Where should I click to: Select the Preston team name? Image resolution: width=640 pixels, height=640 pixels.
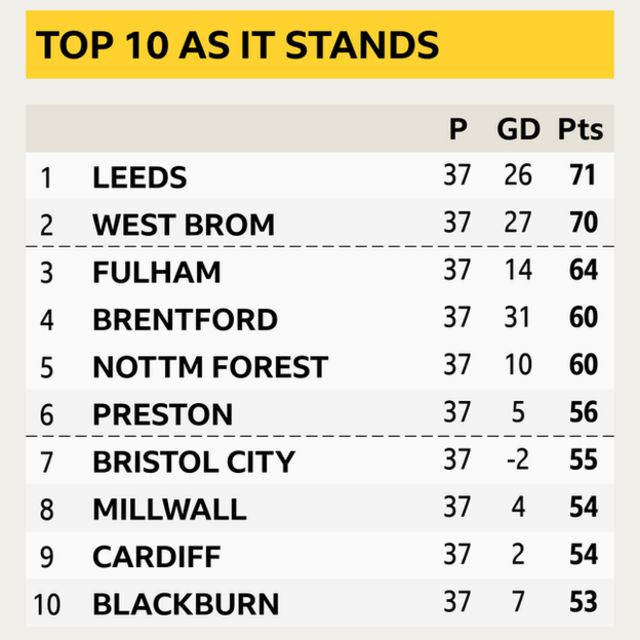(x=162, y=414)
